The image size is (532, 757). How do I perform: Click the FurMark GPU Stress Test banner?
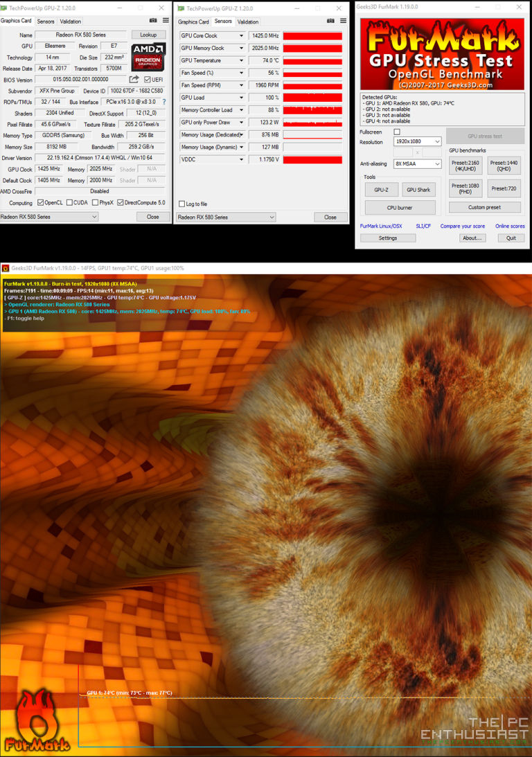pos(442,54)
